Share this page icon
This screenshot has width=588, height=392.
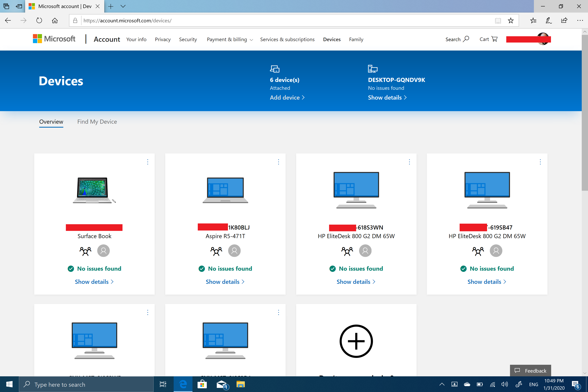point(564,21)
